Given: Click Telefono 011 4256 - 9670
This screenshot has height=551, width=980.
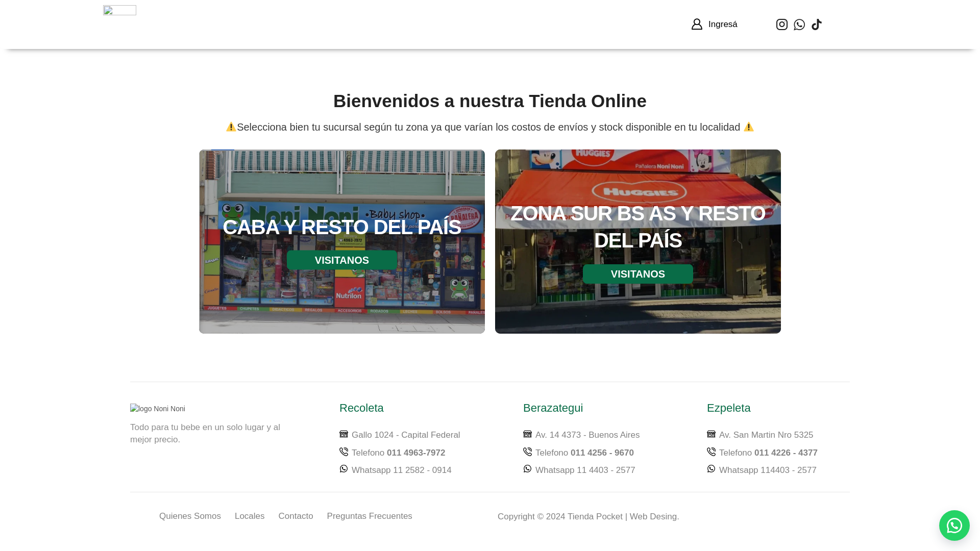Looking at the screenshot, I should (x=584, y=453).
